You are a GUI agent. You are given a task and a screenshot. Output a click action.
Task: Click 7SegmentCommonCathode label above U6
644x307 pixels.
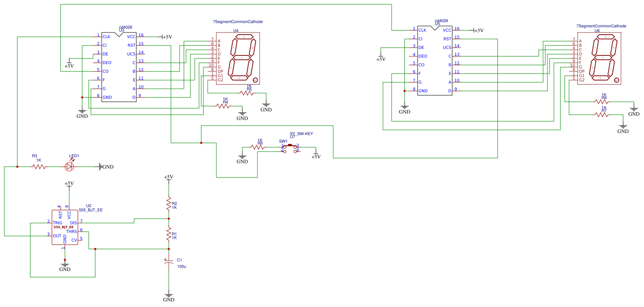click(x=601, y=26)
